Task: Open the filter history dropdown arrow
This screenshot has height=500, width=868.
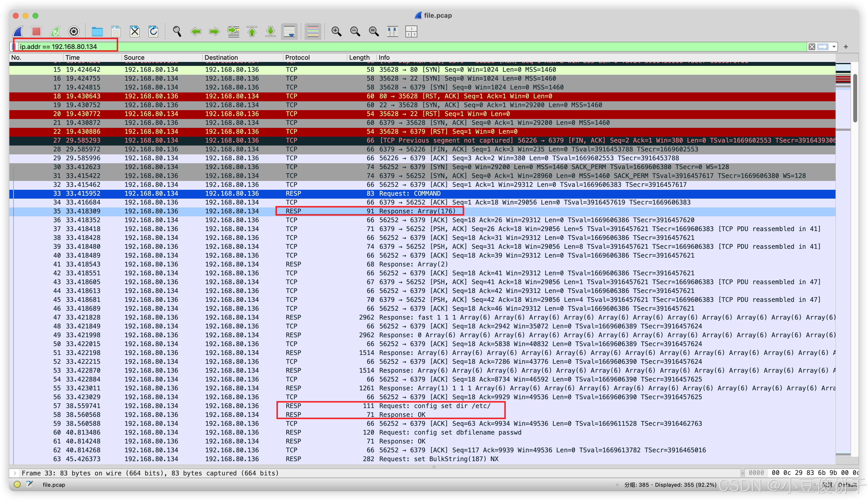Action: (833, 47)
